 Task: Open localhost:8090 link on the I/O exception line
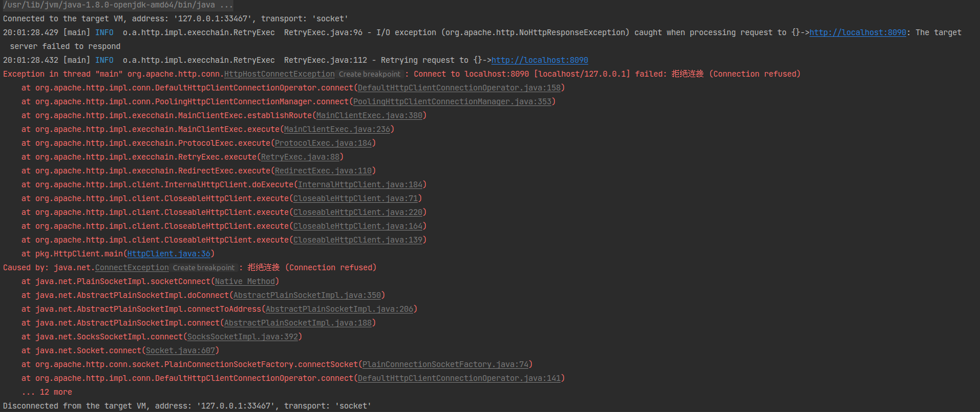857,32
